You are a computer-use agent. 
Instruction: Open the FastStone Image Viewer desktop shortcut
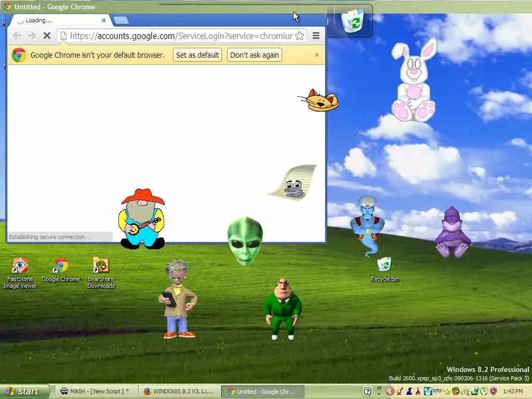tap(20, 273)
